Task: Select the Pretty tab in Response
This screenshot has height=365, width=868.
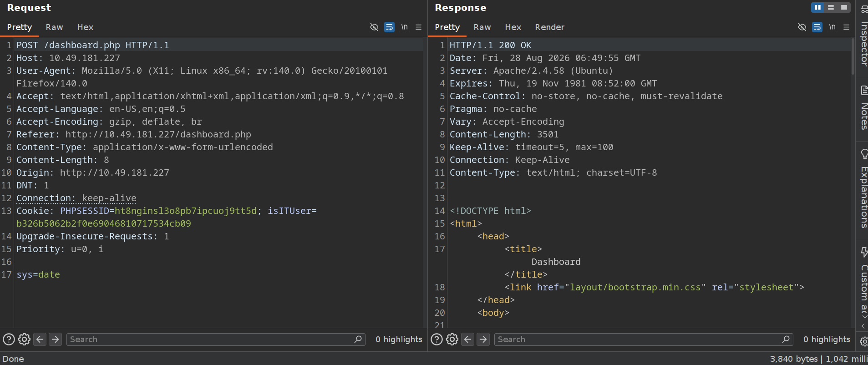Action: pyautogui.click(x=447, y=27)
